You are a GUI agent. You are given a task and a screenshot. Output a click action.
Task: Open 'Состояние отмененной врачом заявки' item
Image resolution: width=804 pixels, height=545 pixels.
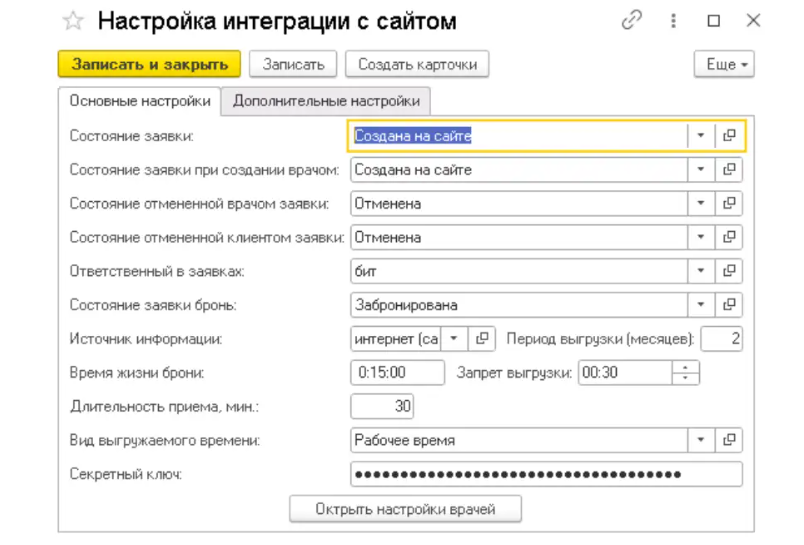coord(729,204)
